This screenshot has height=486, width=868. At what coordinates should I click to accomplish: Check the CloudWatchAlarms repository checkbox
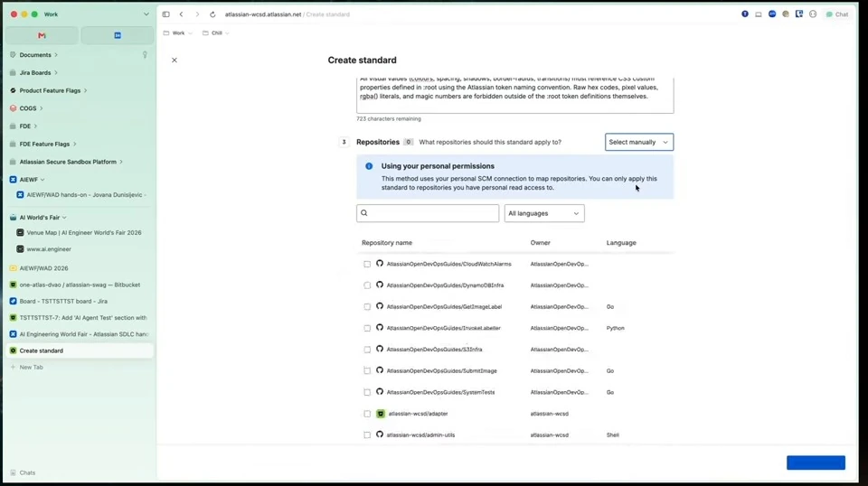(367, 265)
